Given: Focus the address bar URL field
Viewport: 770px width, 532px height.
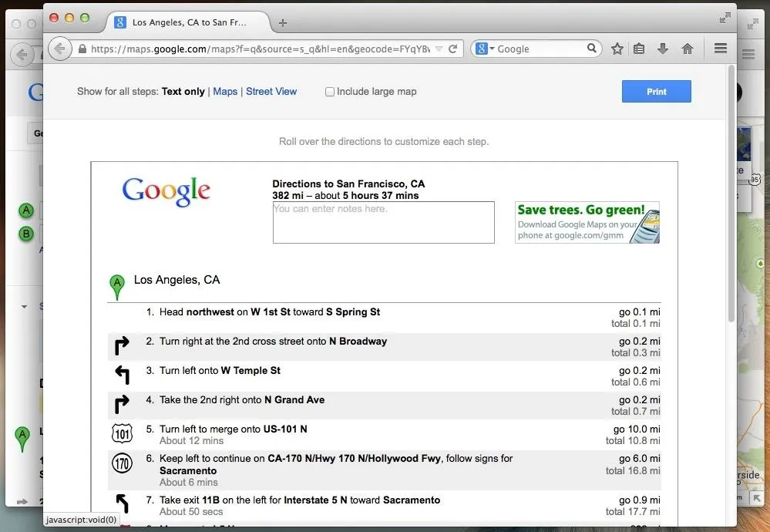Looking at the screenshot, I should (261, 49).
